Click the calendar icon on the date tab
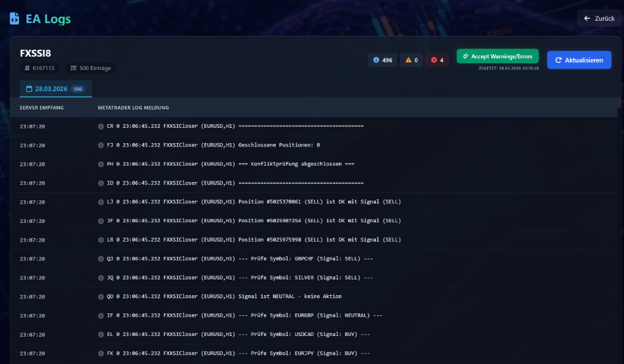 29,88
